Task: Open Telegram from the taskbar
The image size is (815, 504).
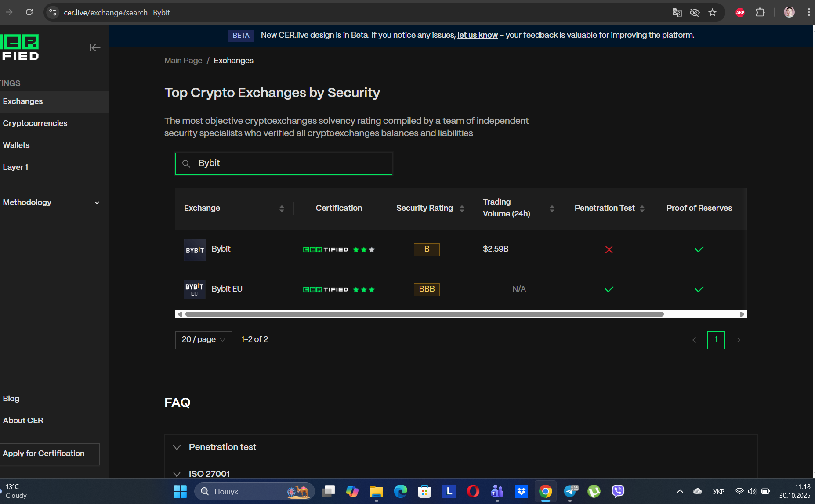Action: coord(570,491)
